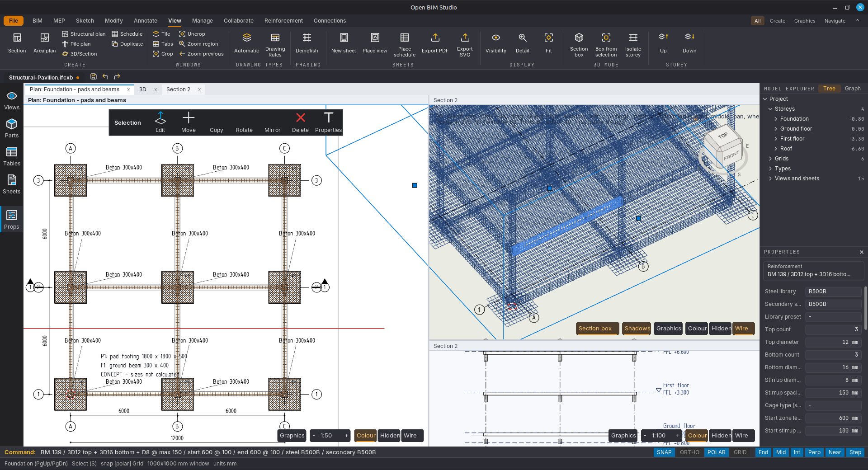
Task: Toggle the 3D view Section box button
Action: [597, 329]
